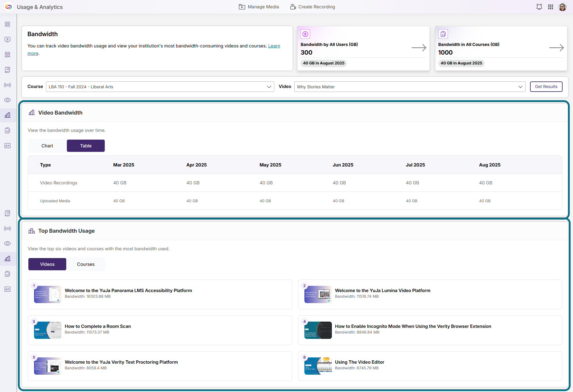
Task: Click the title Welcome to the YuJa Lumina Video Platform
Action: [x=383, y=291]
